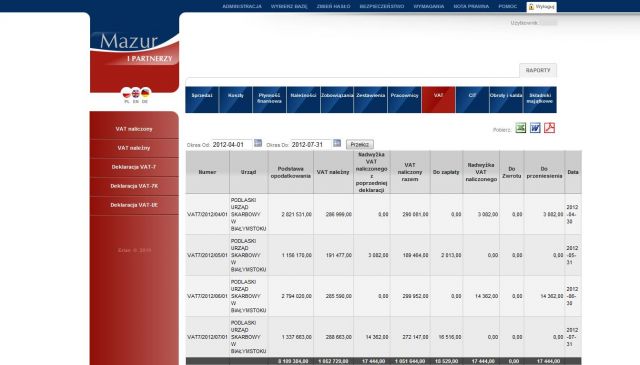Open Deklaracja VAT-7K in sidebar

(x=134, y=186)
